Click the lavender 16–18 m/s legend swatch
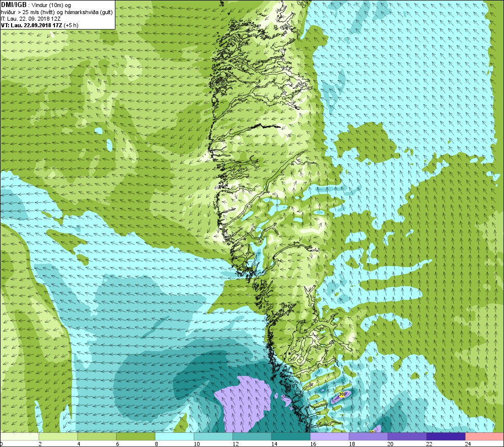The image size is (504, 447). (x=330, y=436)
